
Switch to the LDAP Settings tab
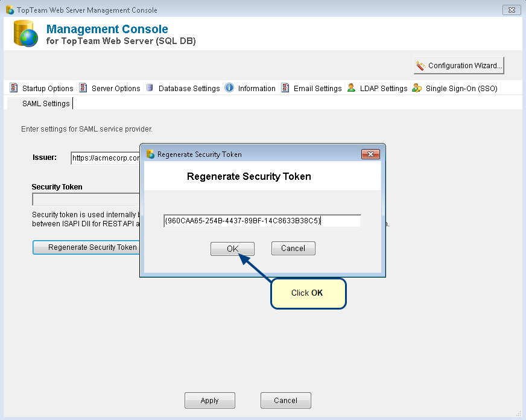378,88
